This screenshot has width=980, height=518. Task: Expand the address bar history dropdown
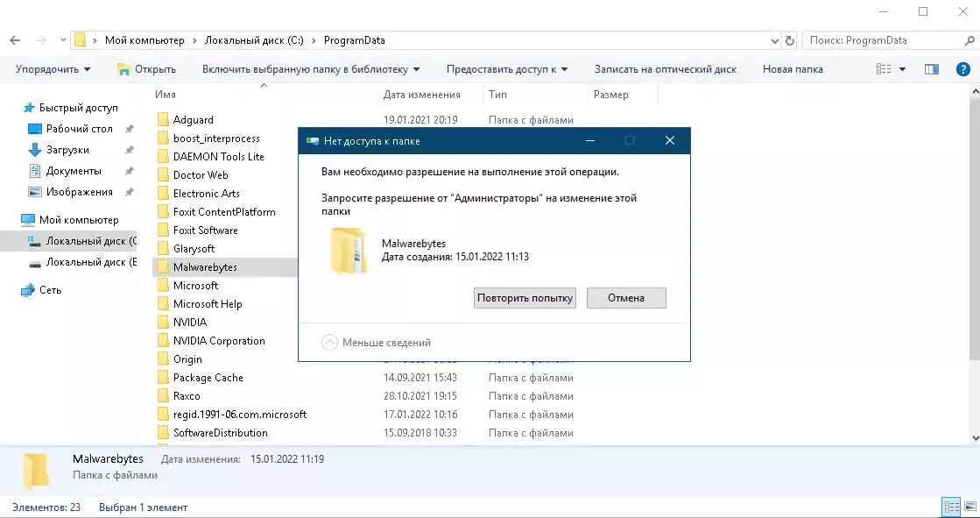tap(776, 40)
